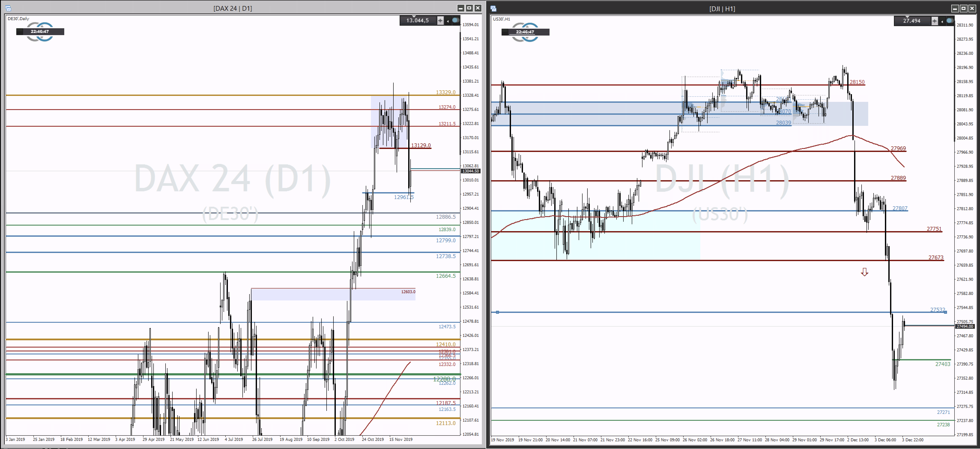The width and height of the screenshot is (980, 449).
Task: Select the 27889 level label on DJI
Action: tap(898, 178)
